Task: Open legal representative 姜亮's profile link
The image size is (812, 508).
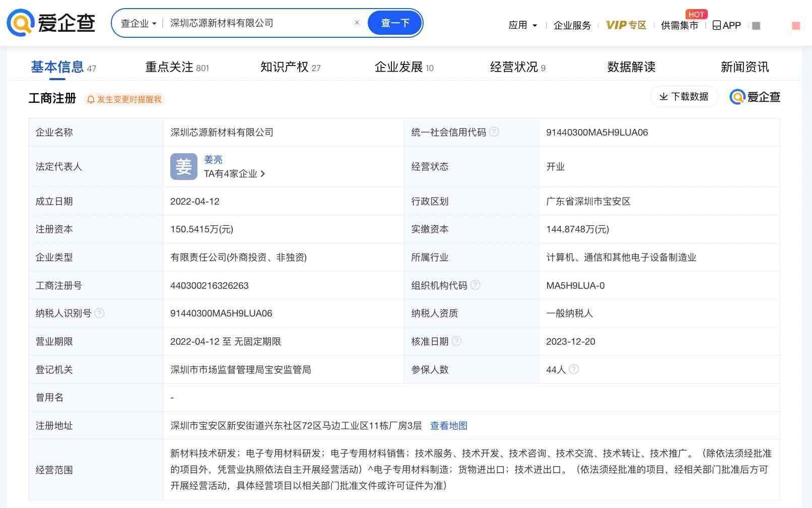Action: point(213,159)
